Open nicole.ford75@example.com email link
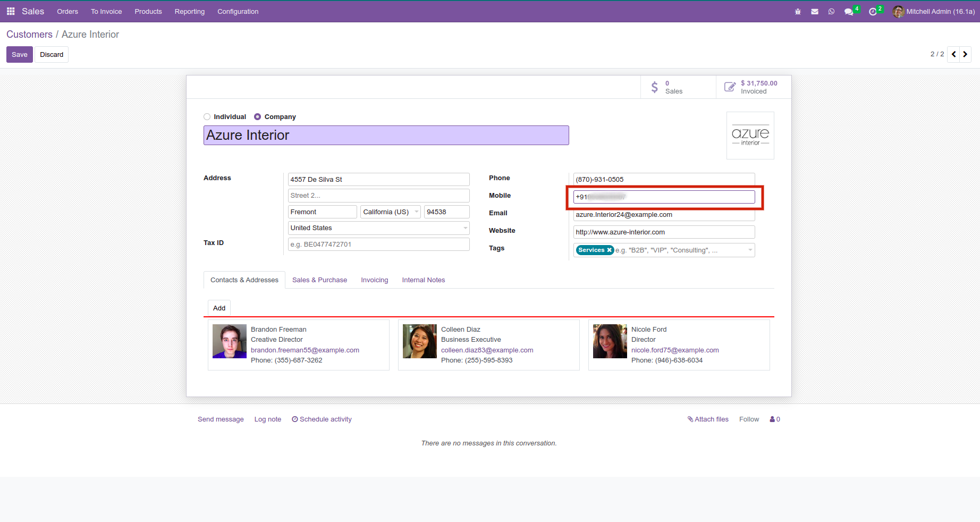The image size is (980, 522). pyautogui.click(x=675, y=350)
